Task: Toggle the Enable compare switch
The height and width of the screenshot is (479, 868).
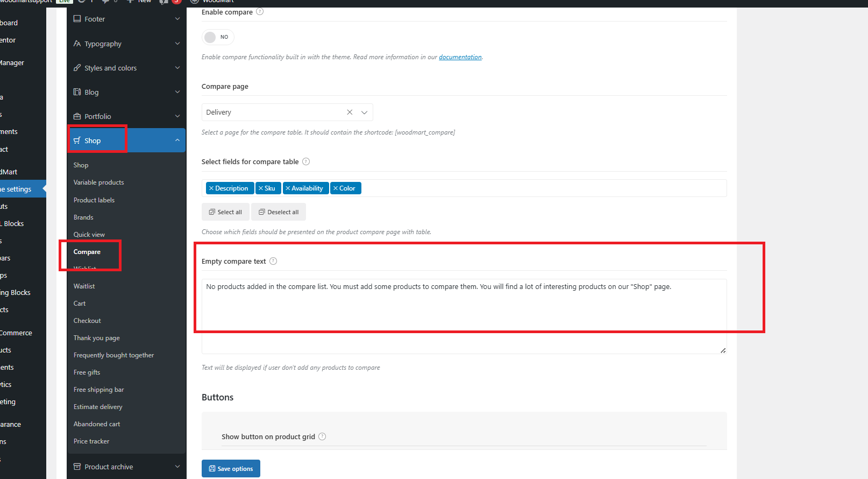Action: [218, 37]
